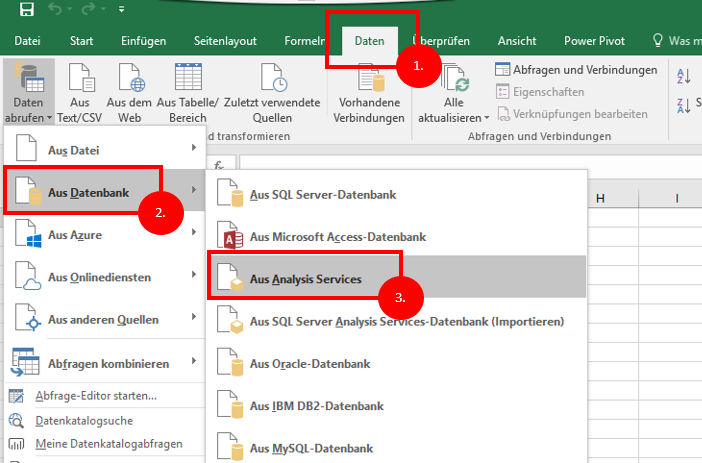Expand the Alle aktualisieren dropdown arrow
This screenshot has width=702, height=463.
click(487, 118)
